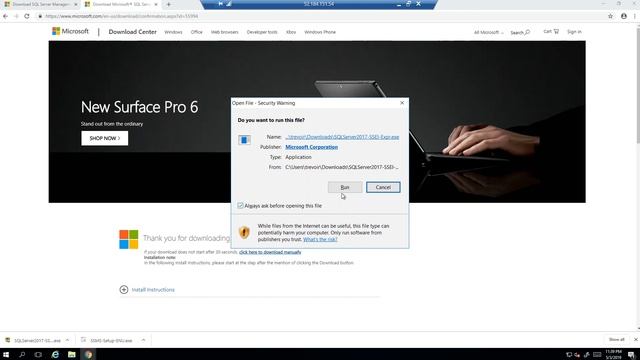Close the downloads bar

pos(635,340)
